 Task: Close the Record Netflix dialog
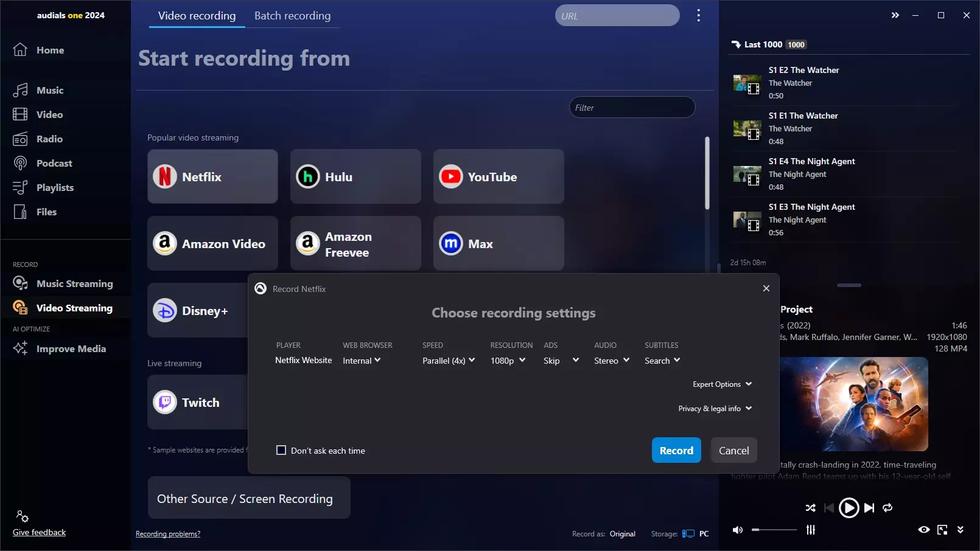click(766, 288)
